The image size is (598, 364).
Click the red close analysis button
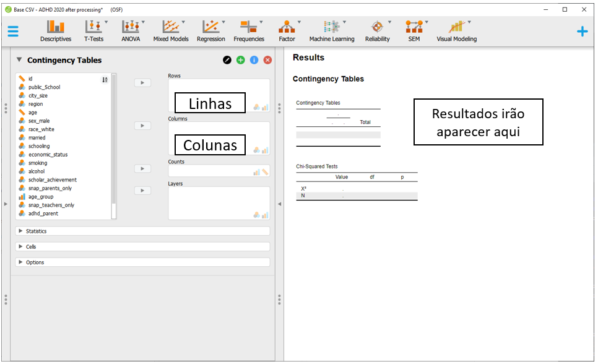pyautogui.click(x=267, y=60)
